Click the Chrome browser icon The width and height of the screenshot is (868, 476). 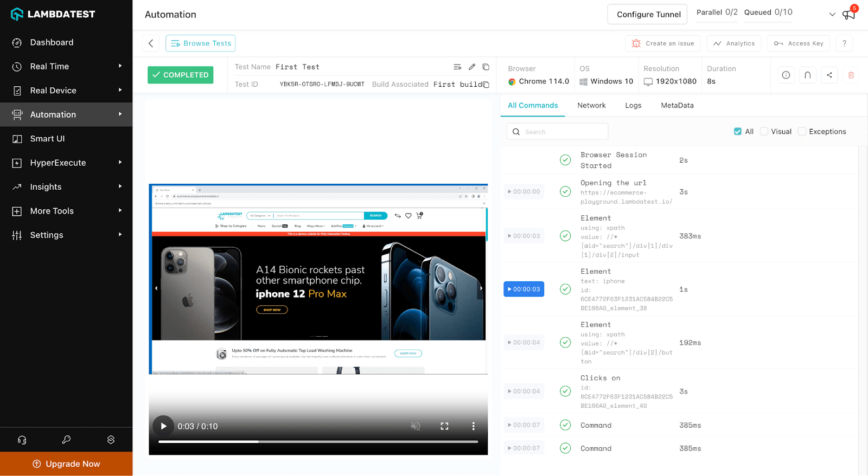tap(512, 82)
